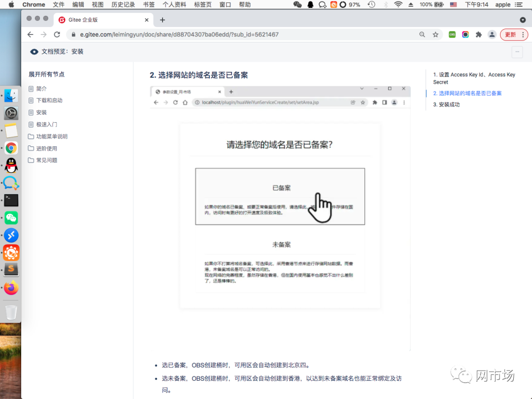Open the 编辑 menu
The height and width of the screenshot is (399, 532).
(x=78, y=4)
